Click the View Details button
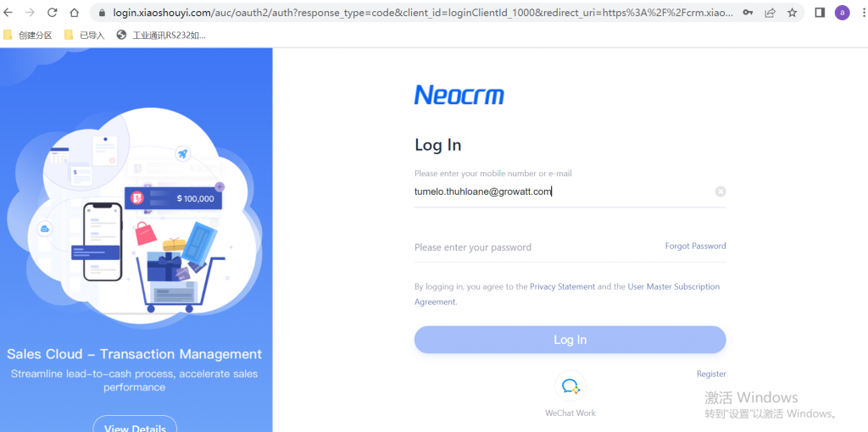This screenshot has height=432, width=868. [135, 424]
